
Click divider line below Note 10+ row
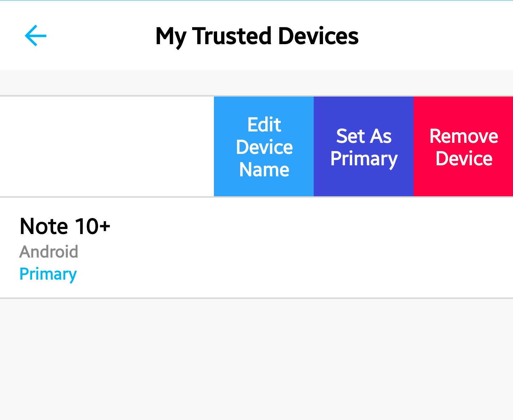point(257,298)
